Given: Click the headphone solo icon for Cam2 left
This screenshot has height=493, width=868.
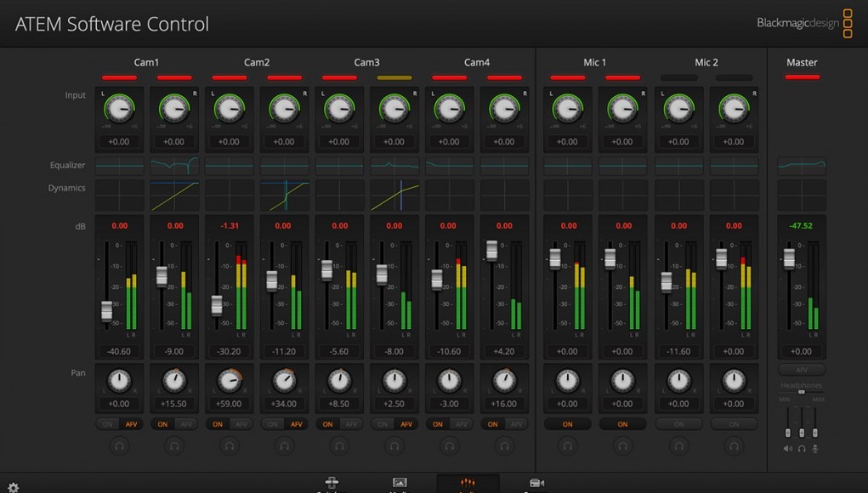Looking at the screenshot, I should pos(230,445).
